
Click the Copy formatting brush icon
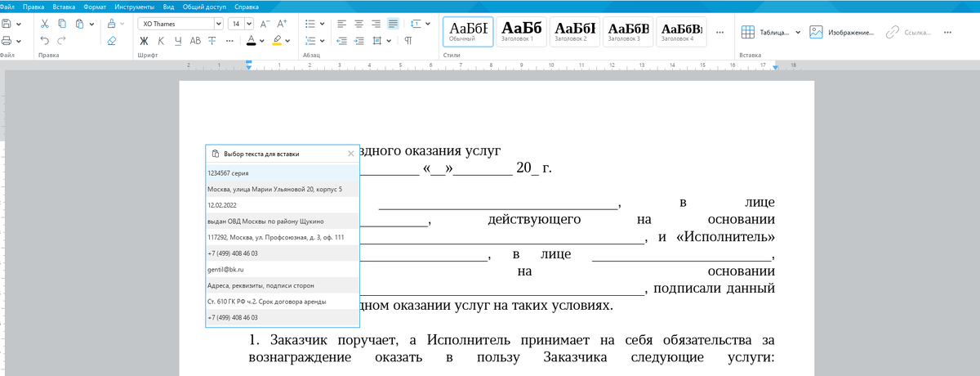(112, 24)
